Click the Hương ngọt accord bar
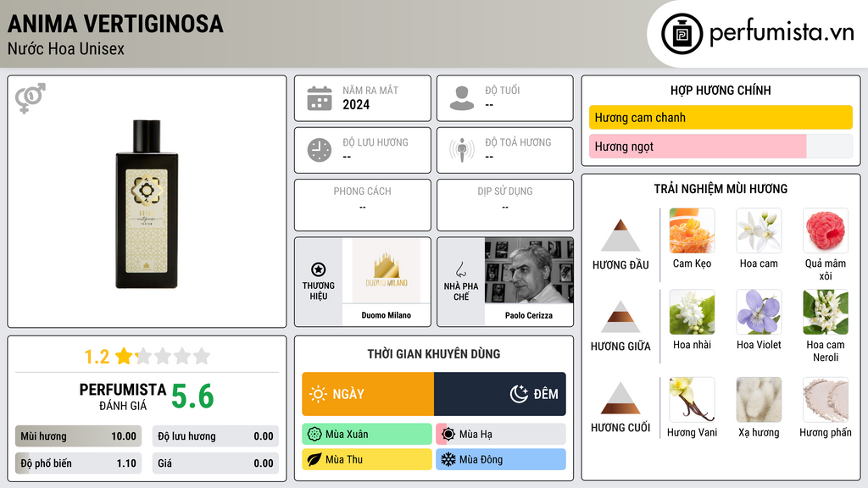Screen dimensions: 868x488 click(721, 147)
